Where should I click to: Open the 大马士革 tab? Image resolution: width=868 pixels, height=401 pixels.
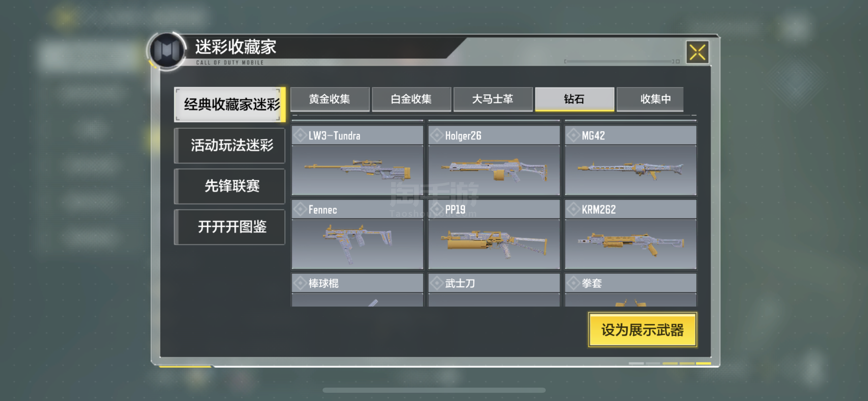point(493,99)
